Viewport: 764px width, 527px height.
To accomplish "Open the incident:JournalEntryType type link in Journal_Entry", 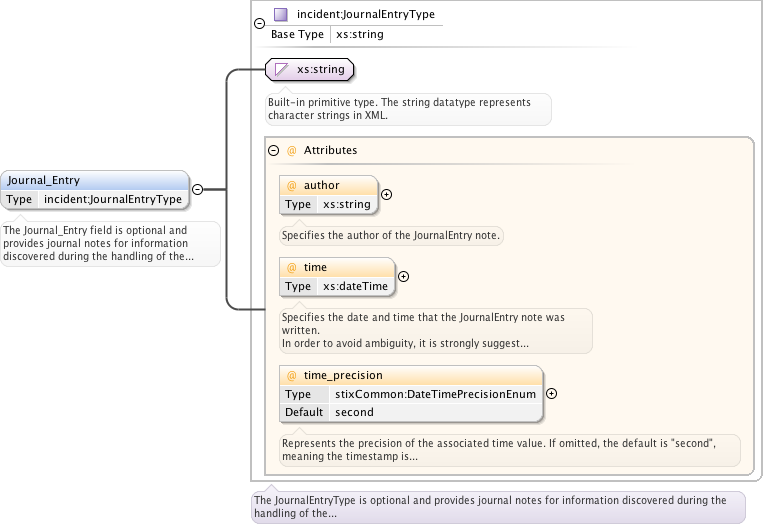I will click(113, 199).
